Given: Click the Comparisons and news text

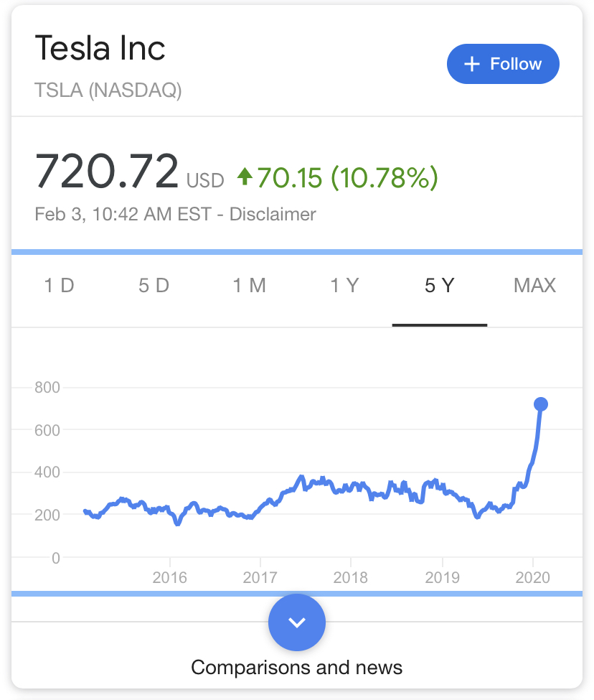Looking at the screenshot, I should [296, 667].
